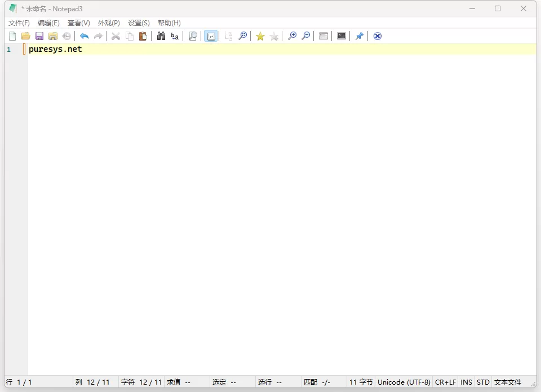
Task: Undo the last edit
Action: (x=84, y=35)
